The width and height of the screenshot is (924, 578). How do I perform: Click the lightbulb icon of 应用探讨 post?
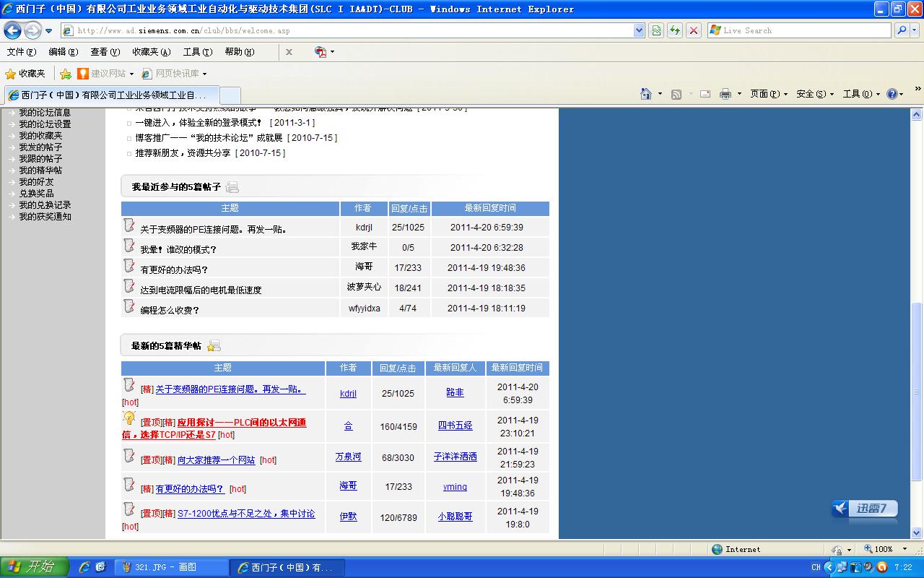point(129,418)
